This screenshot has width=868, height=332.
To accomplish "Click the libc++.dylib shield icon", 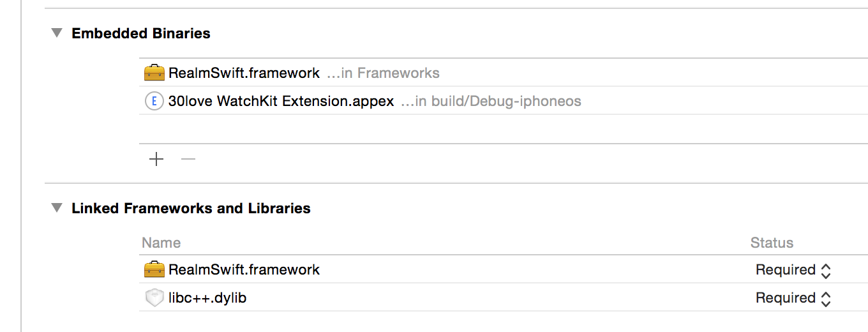I will (154, 298).
